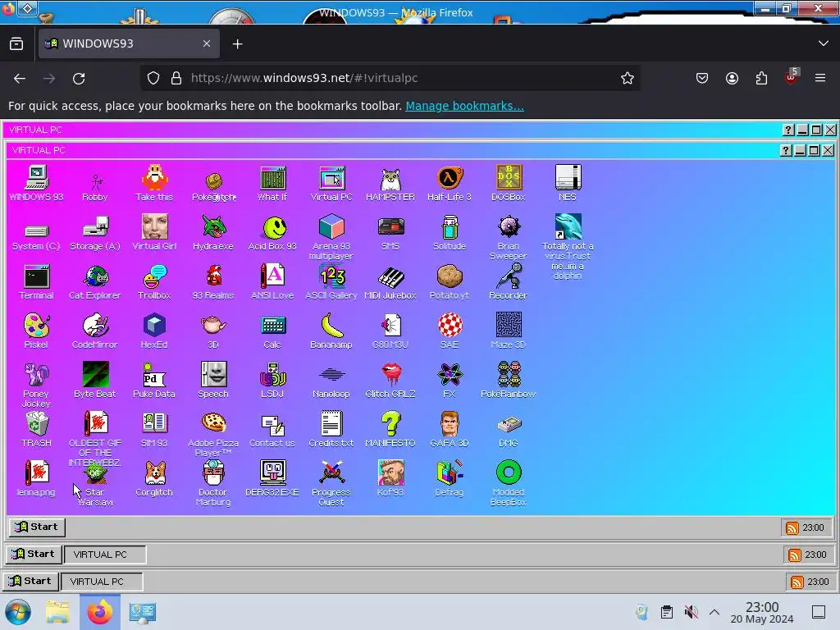
Task: Open the Firefox application menu
Action: [x=820, y=78]
